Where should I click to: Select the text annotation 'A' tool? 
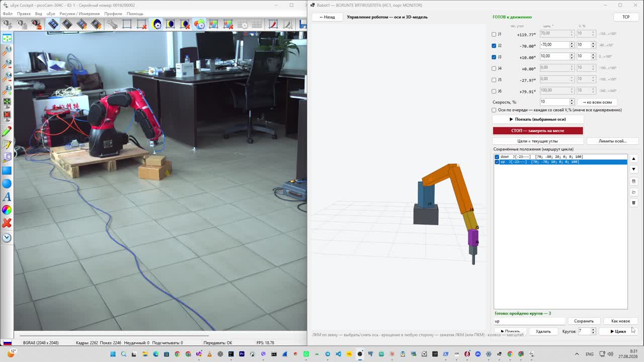coord(7,197)
